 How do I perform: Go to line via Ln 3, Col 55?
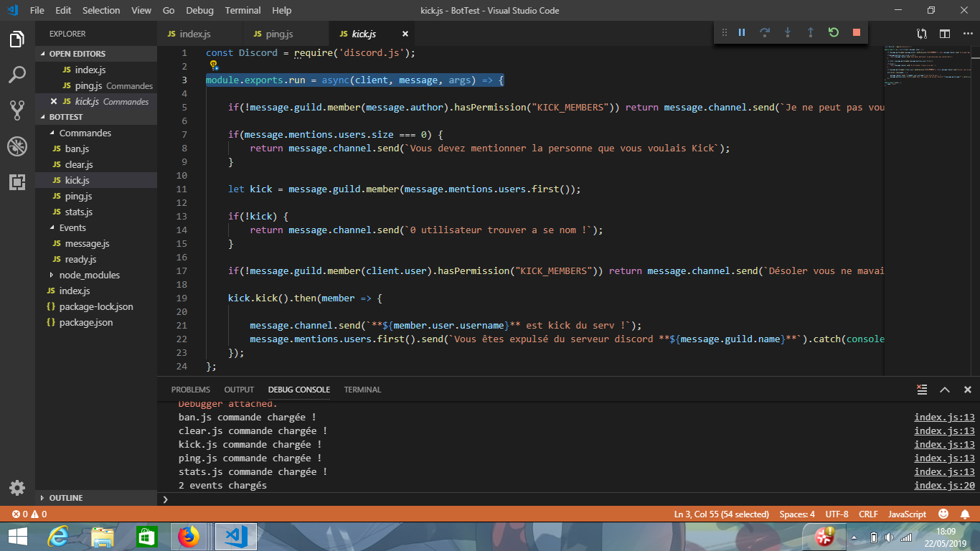pos(721,514)
